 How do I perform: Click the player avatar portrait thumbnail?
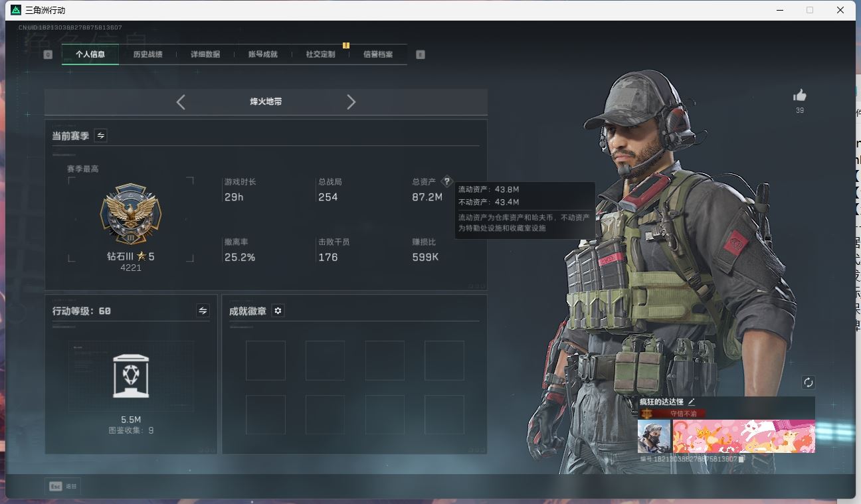[654, 436]
